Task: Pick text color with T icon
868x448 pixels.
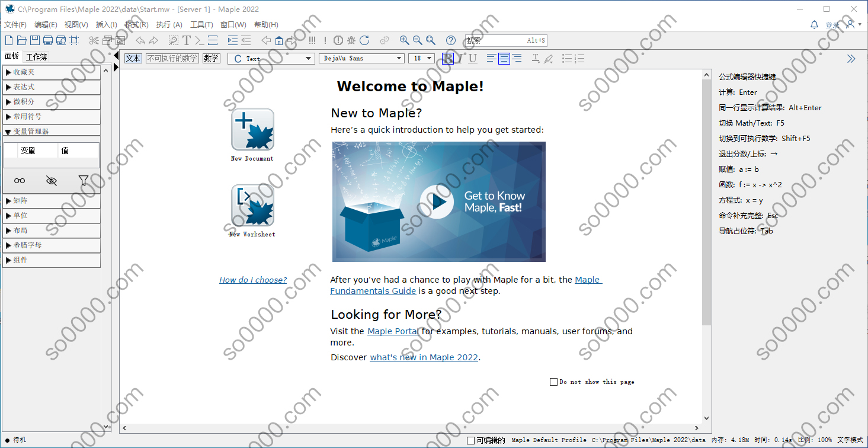Action: (x=536, y=58)
